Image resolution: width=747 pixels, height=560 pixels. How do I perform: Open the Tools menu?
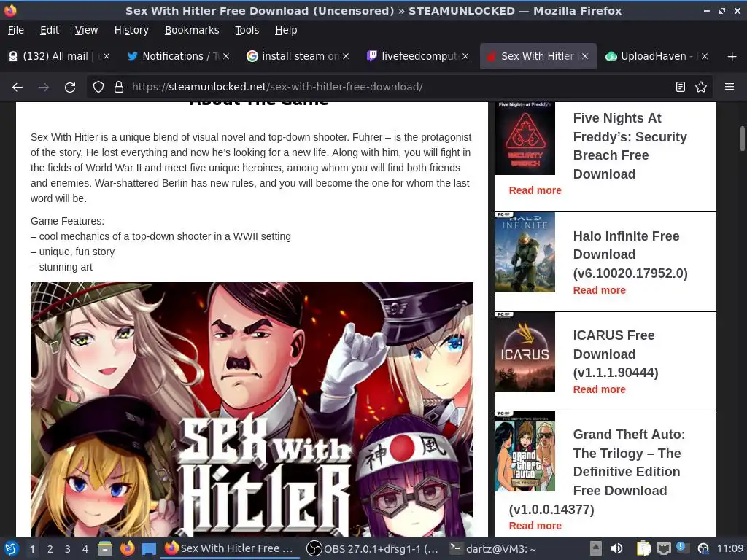point(247,30)
